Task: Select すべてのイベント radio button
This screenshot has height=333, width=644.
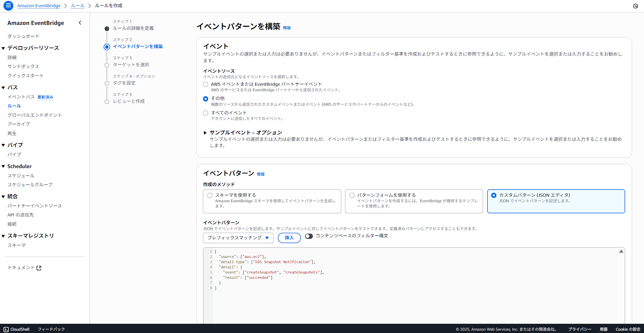Action: click(x=205, y=113)
